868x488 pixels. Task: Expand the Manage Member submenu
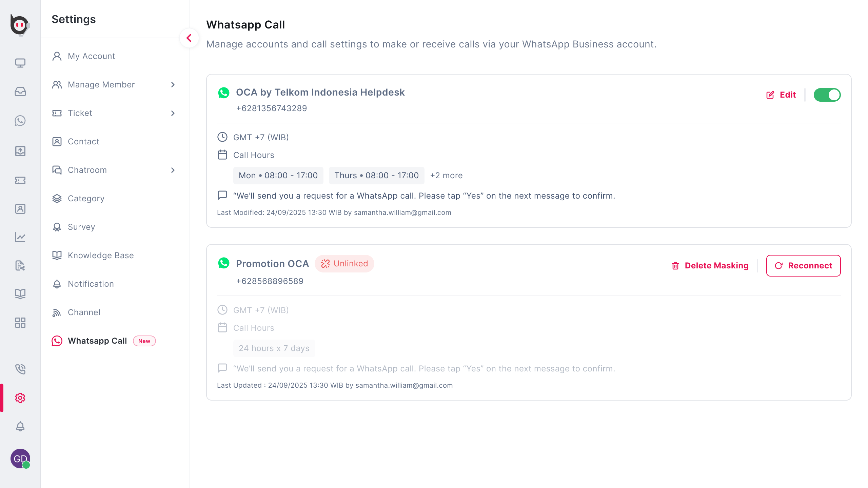point(173,85)
